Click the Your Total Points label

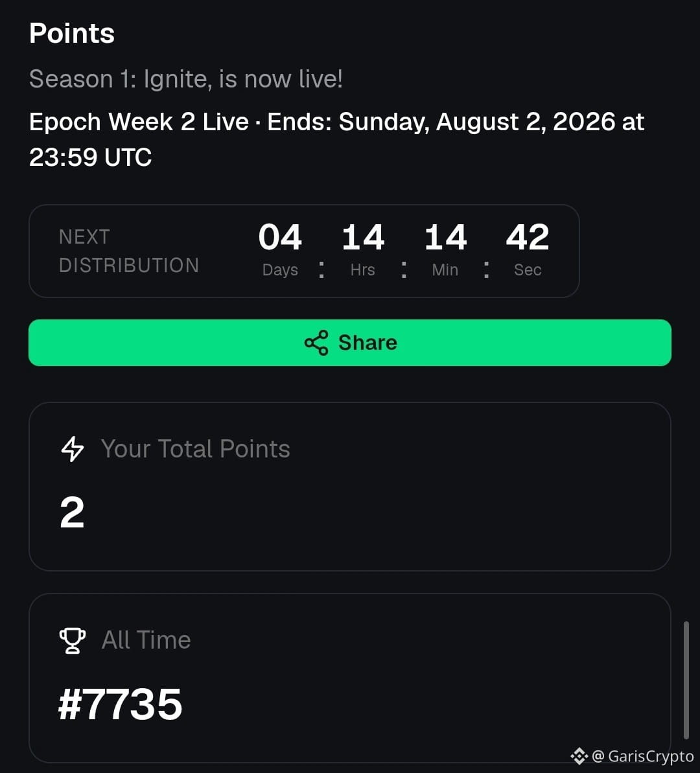pyautogui.click(x=196, y=448)
